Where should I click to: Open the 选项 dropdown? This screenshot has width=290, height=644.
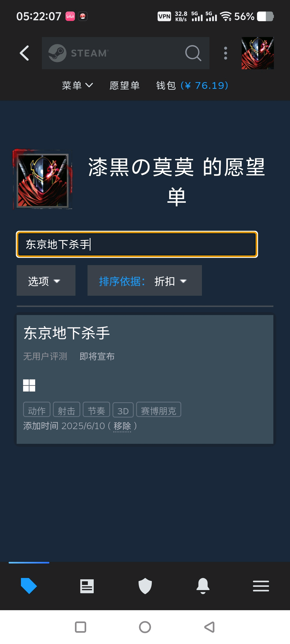point(46,280)
